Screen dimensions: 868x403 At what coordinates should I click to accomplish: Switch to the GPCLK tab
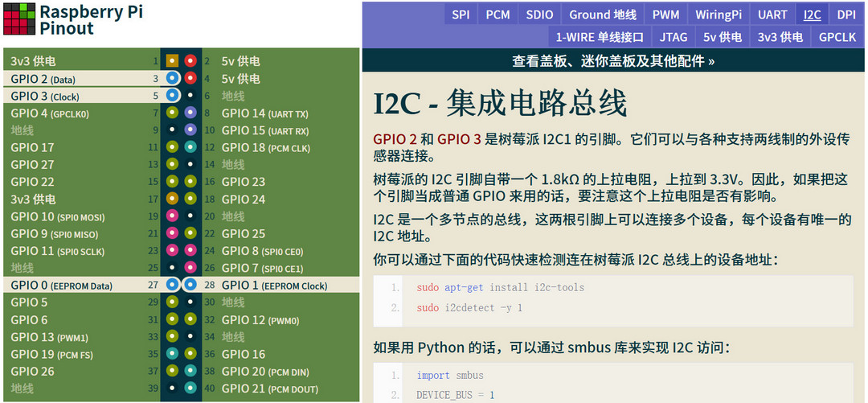[x=837, y=37]
